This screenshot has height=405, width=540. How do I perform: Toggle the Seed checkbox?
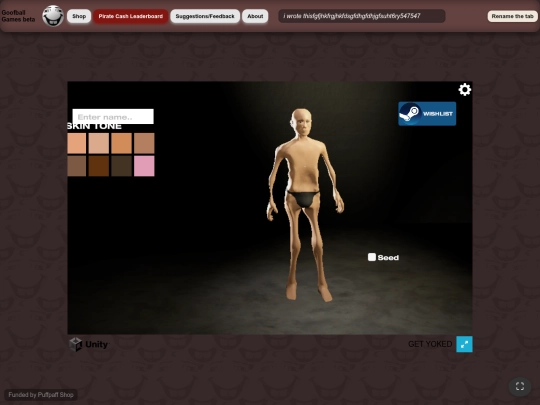pos(372,257)
